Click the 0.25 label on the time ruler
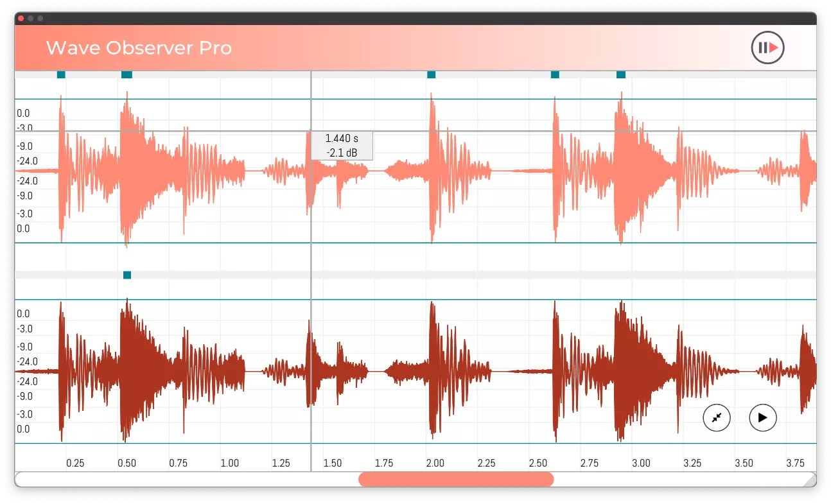This screenshot has width=831, height=504. point(75,462)
